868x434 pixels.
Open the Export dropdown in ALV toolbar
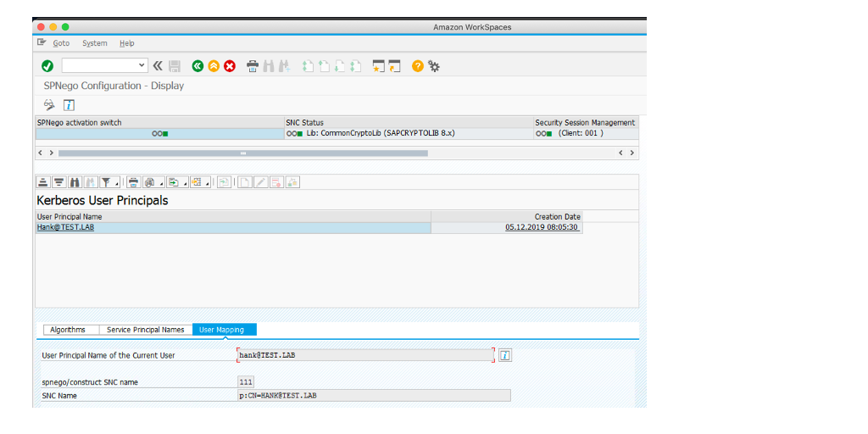tap(176, 181)
